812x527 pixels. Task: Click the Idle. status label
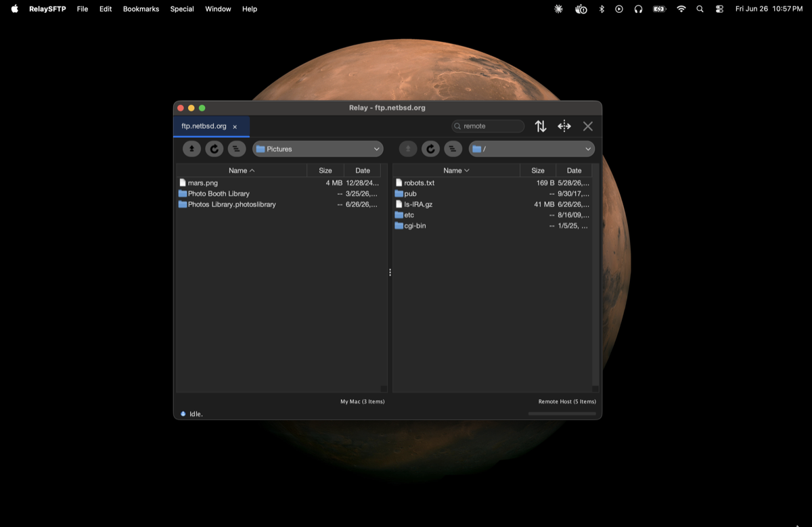196,413
